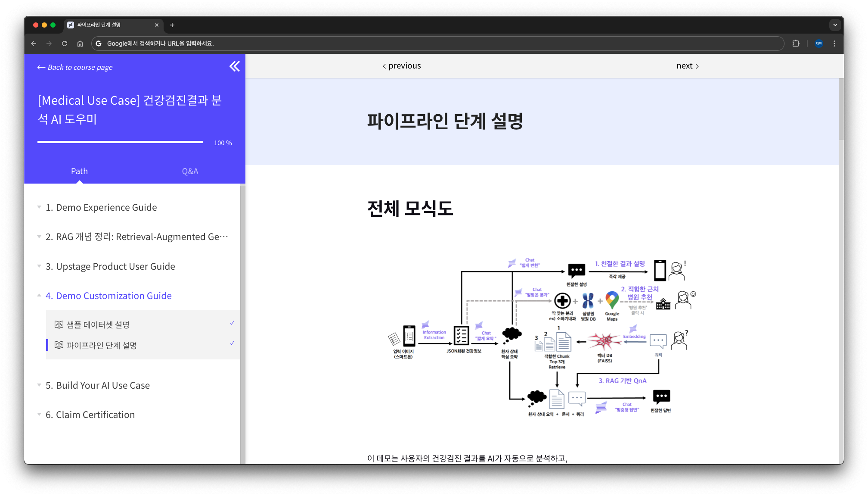
Task: Click the profile avatar icon in toolbar
Action: click(x=819, y=44)
